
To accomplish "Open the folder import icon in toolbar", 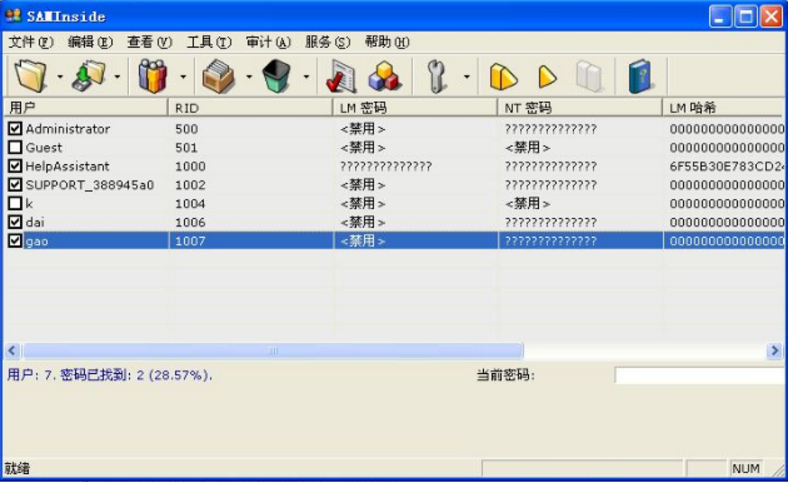I will click(31, 76).
